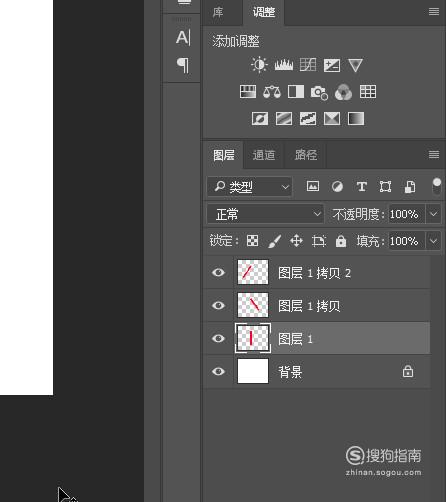Add a Color Balance adjustment

pyautogui.click(x=272, y=92)
